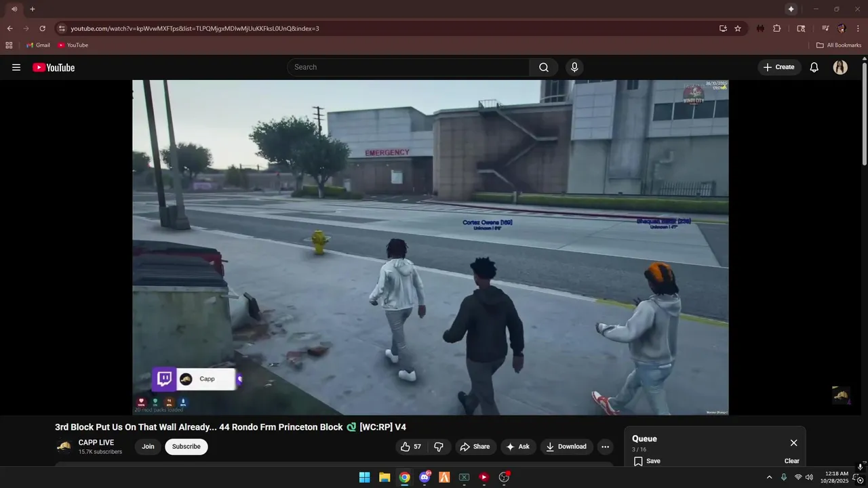Click miniplayer thumbnail at right edge

(841, 395)
